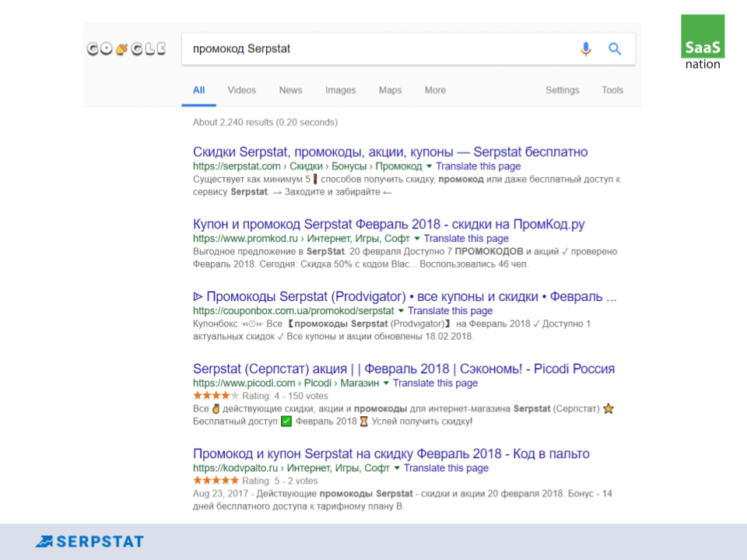Start voice search with microphone icon
This screenshot has height=560, width=747.
click(x=585, y=48)
